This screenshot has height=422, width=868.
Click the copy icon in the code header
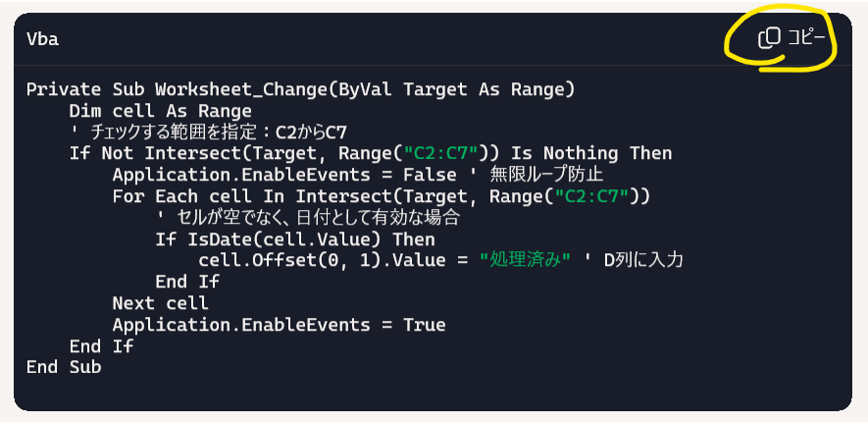(769, 38)
